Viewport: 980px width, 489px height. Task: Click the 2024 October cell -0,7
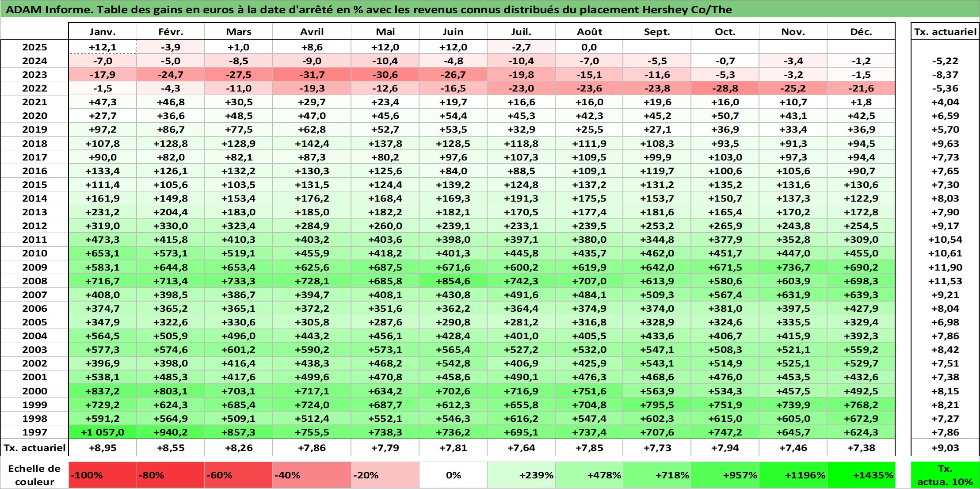pyautogui.click(x=725, y=61)
